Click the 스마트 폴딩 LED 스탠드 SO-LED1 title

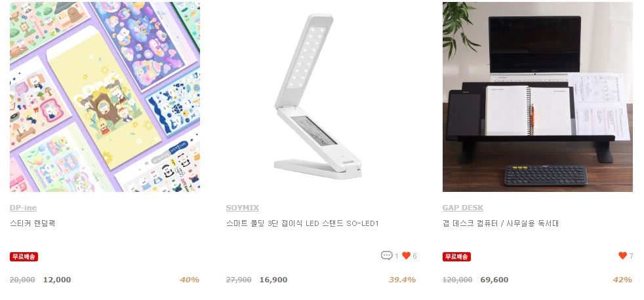pyautogui.click(x=302, y=223)
